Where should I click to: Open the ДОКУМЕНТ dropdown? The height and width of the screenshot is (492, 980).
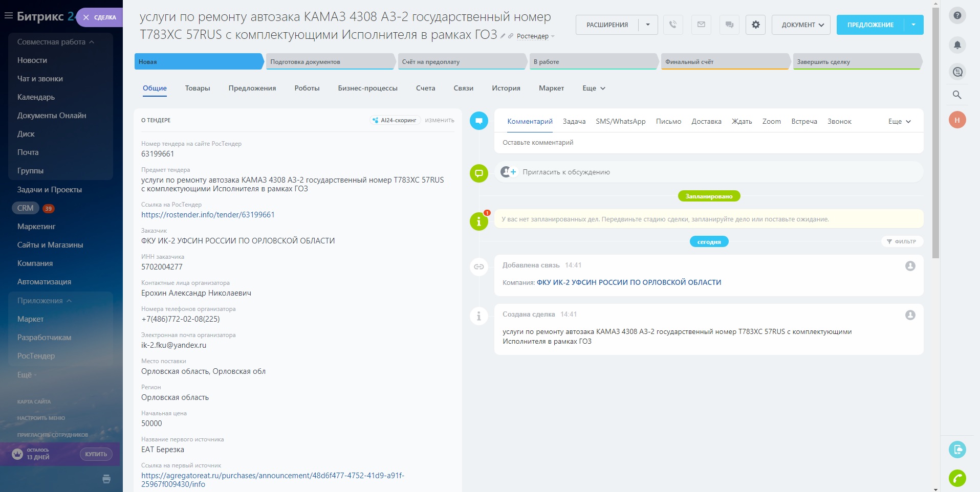click(801, 25)
